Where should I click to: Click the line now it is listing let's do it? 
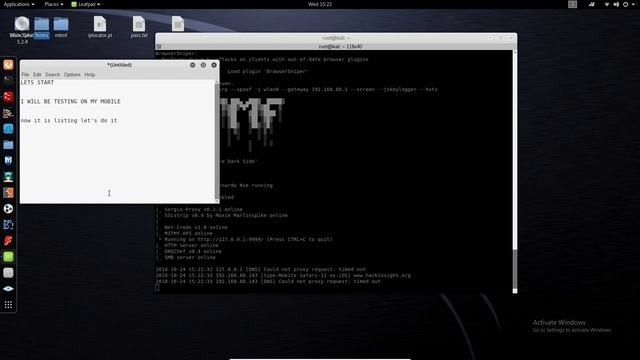click(x=69, y=121)
